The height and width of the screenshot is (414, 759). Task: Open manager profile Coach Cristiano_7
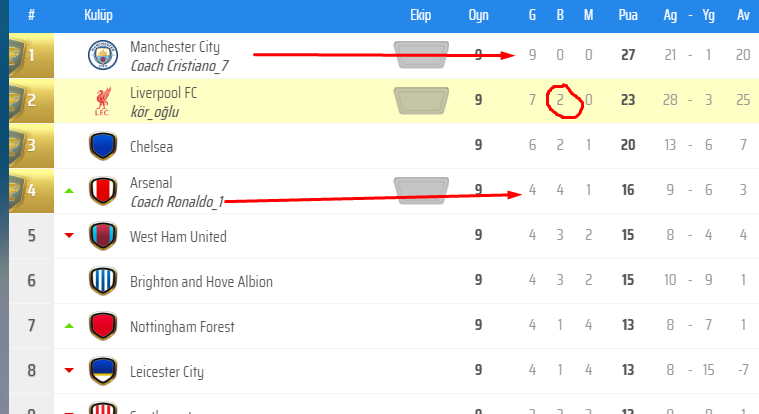tap(180, 65)
